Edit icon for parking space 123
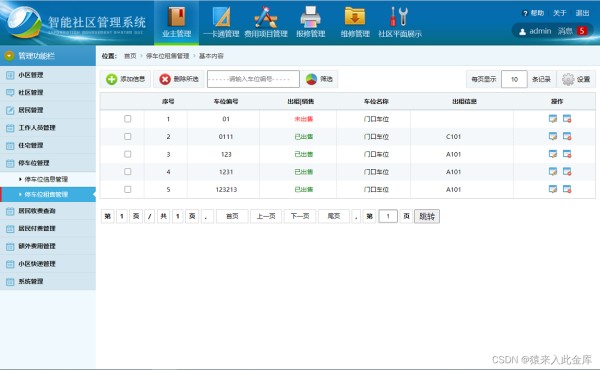This screenshot has height=370, width=600. tap(553, 154)
